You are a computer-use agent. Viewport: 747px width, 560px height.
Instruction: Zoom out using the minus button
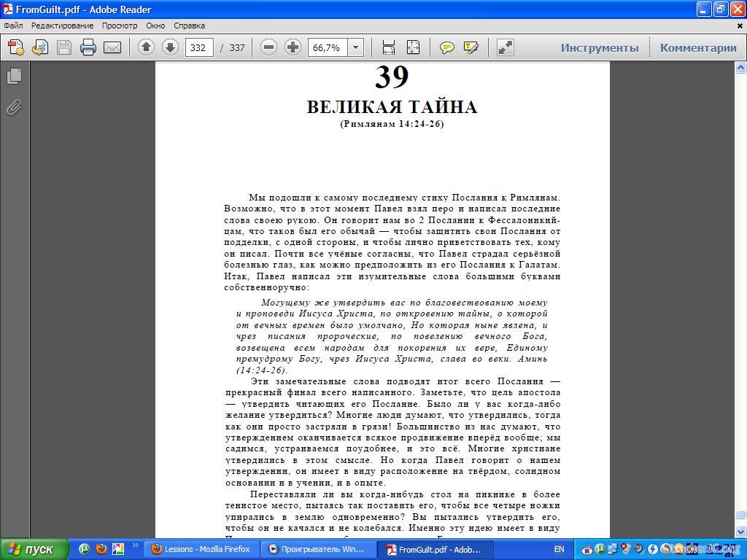point(268,48)
